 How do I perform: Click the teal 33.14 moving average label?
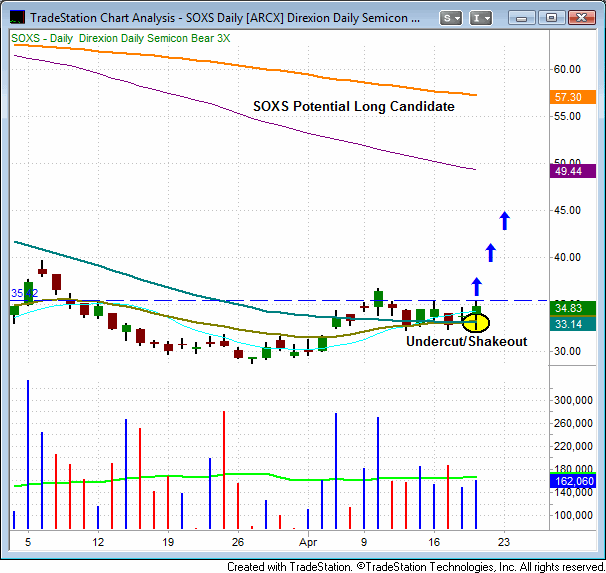(573, 324)
